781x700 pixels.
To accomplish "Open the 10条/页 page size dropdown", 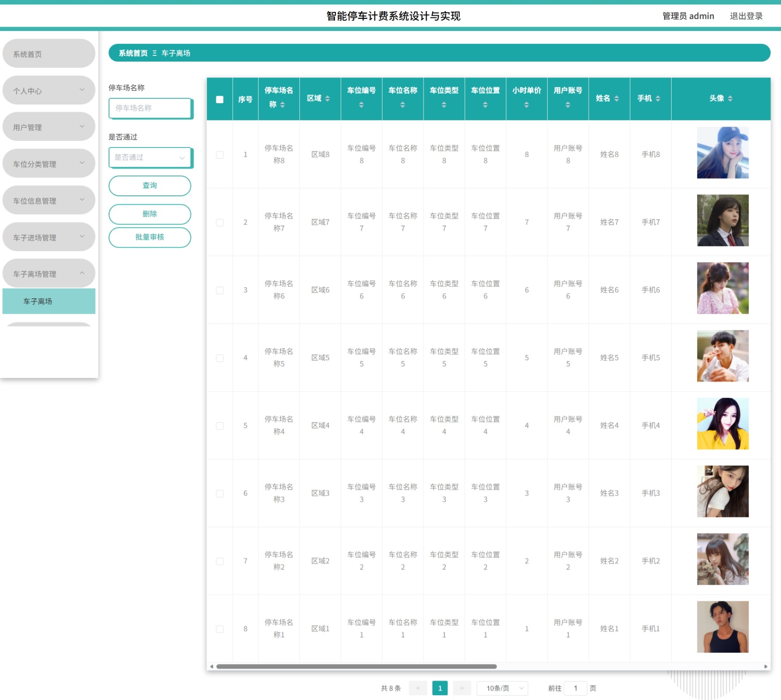I will click(502, 688).
